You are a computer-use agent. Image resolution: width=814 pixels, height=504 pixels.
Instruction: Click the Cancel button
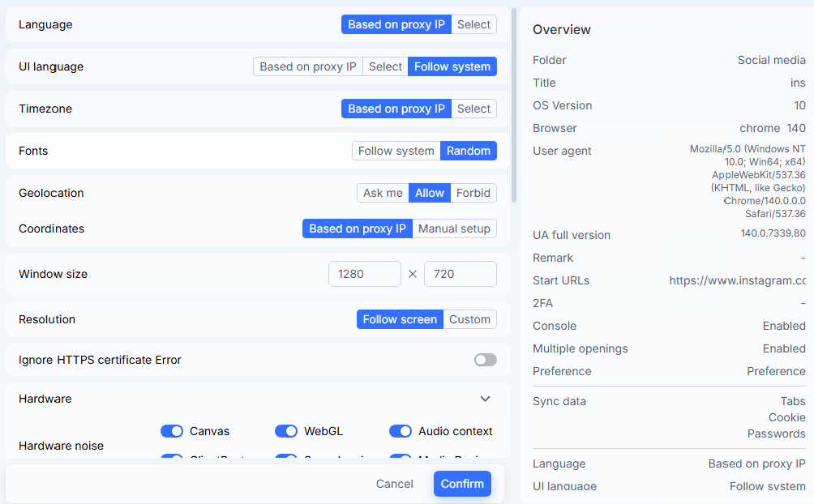pos(394,484)
